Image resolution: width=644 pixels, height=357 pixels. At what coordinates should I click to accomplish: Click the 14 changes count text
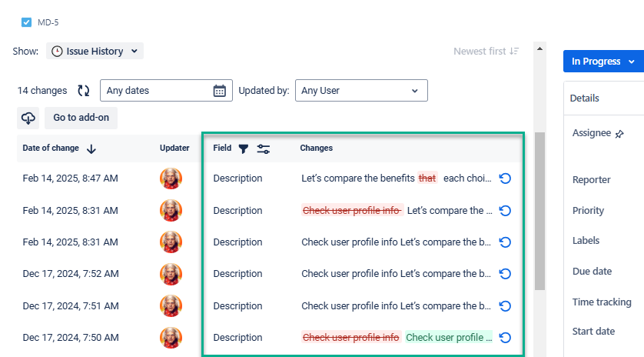coord(42,91)
